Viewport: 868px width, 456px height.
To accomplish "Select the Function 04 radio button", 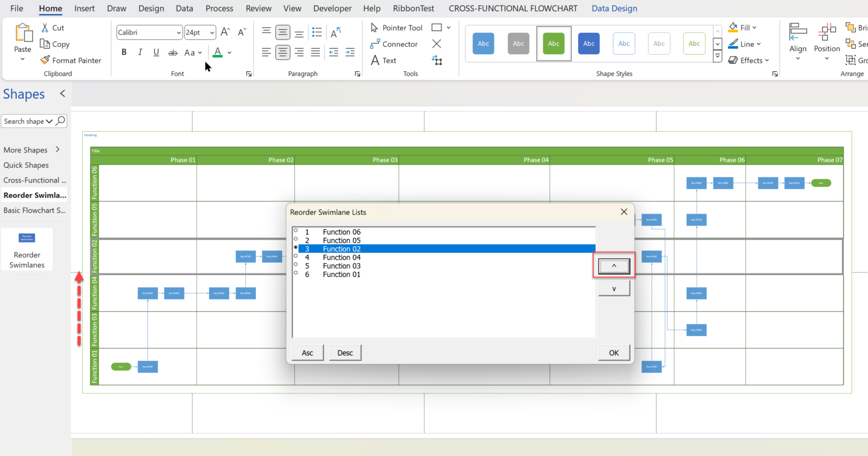I will [x=296, y=257].
